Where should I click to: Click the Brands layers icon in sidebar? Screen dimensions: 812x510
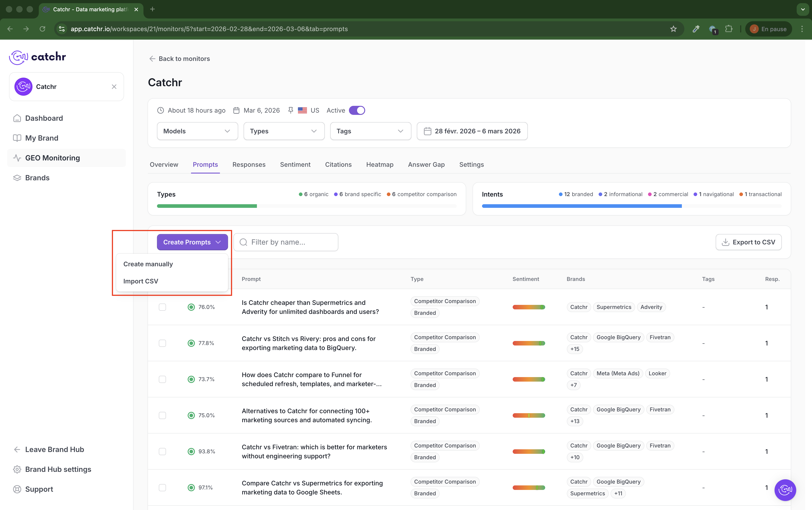point(17,178)
